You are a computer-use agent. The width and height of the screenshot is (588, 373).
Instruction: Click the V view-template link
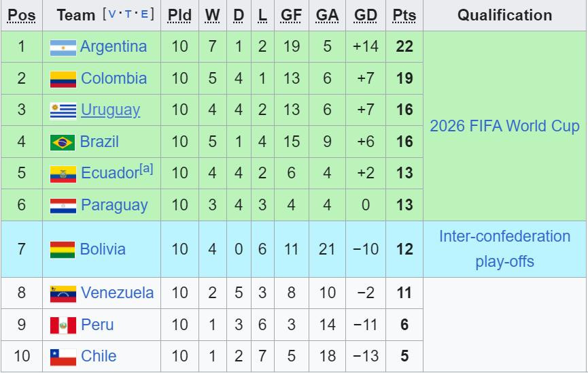point(111,15)
